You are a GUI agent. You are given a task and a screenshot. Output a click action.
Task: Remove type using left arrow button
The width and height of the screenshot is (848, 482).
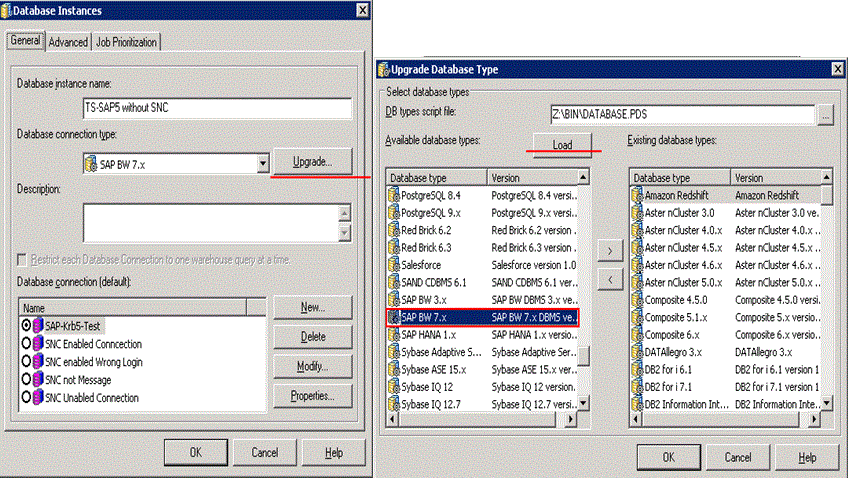(x=610, y=280)
